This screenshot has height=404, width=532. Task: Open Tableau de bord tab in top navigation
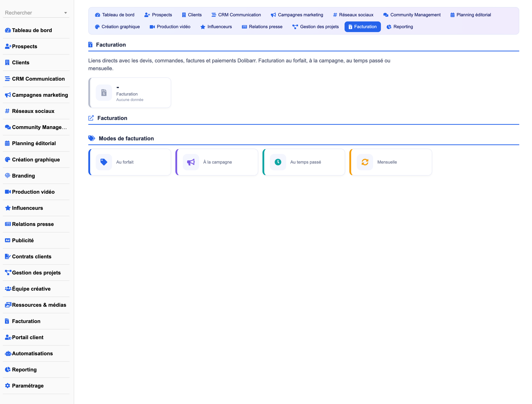(x=115, y=15)
